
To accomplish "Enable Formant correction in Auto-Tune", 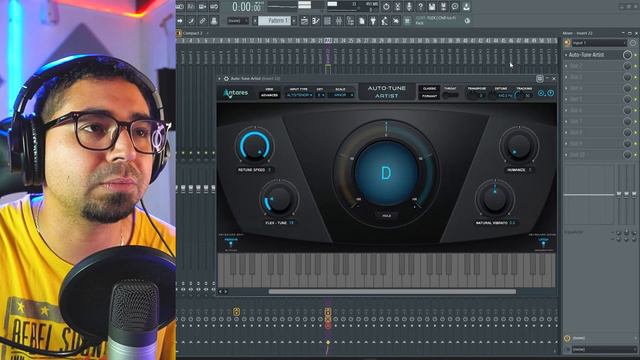I will click(429, 96).
